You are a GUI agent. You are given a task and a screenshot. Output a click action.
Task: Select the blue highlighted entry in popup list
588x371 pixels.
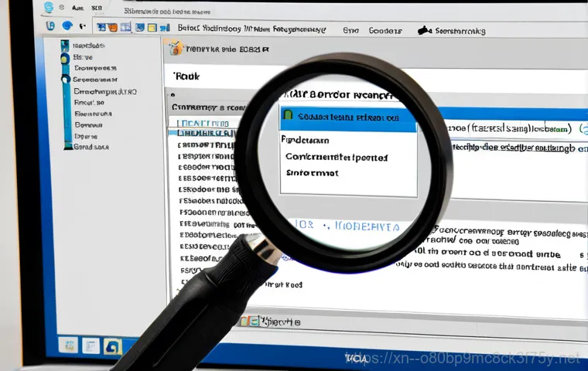click(x=347, y=117)
